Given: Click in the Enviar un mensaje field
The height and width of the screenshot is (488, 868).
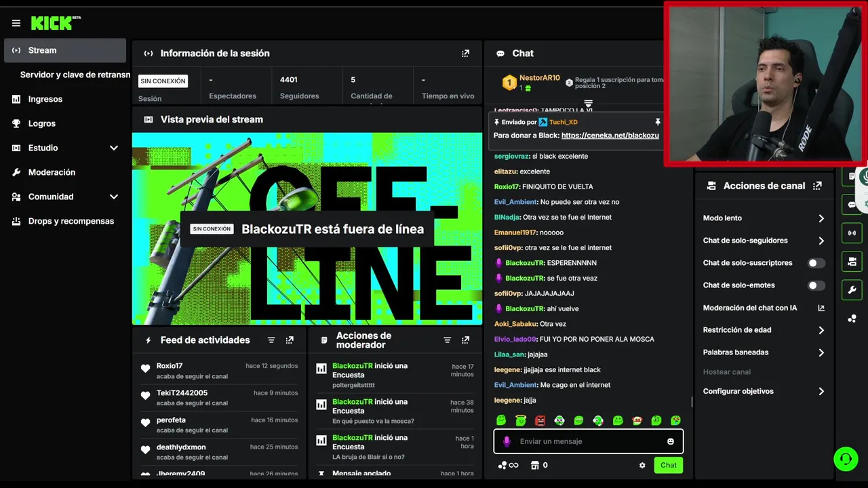Looking at the screenshot, I should click(x=589, y=441).
